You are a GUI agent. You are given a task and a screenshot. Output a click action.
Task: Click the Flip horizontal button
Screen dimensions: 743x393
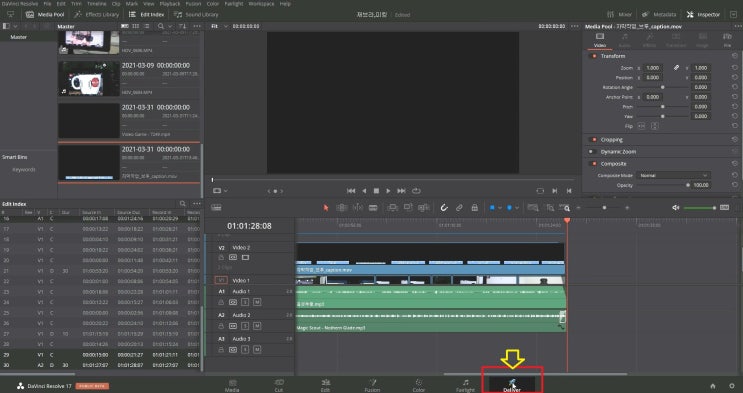point(641,126)
